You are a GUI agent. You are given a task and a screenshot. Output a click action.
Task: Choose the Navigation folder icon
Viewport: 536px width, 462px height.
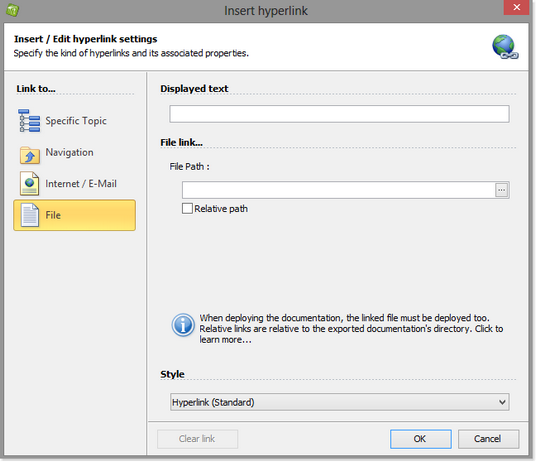coord(29,155)
